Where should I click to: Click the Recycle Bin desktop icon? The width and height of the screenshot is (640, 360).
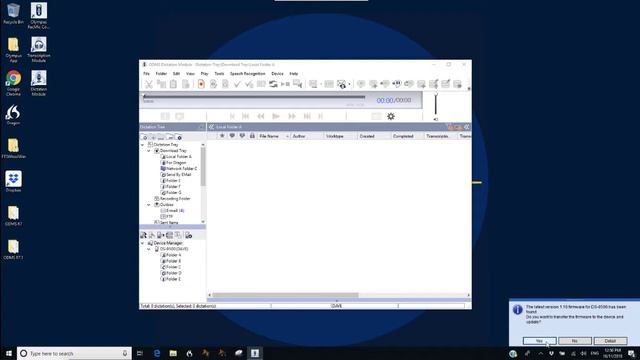(13, 13)
